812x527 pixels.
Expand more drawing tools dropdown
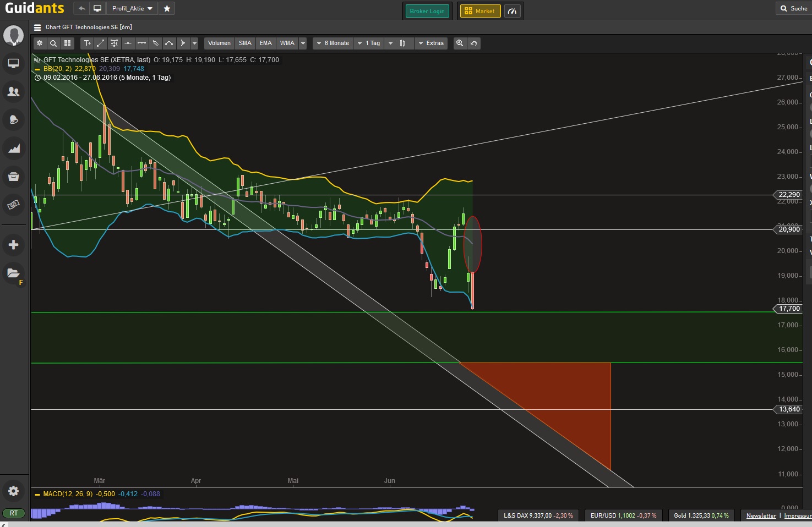point(194,43)
